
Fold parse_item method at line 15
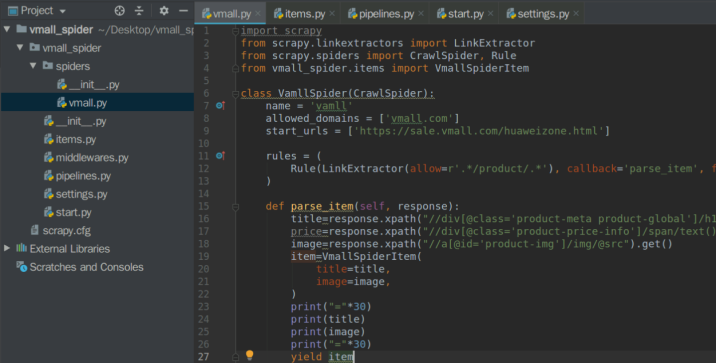click(x=235, y=206)
